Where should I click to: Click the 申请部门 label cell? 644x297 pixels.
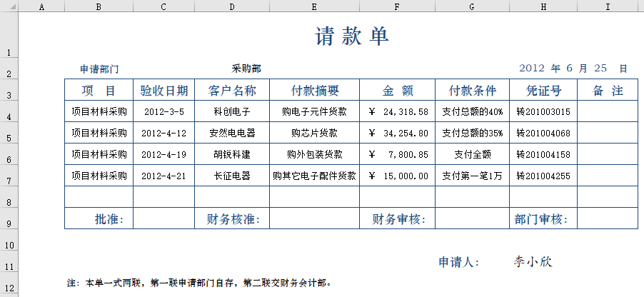click(x=99, y=69)
